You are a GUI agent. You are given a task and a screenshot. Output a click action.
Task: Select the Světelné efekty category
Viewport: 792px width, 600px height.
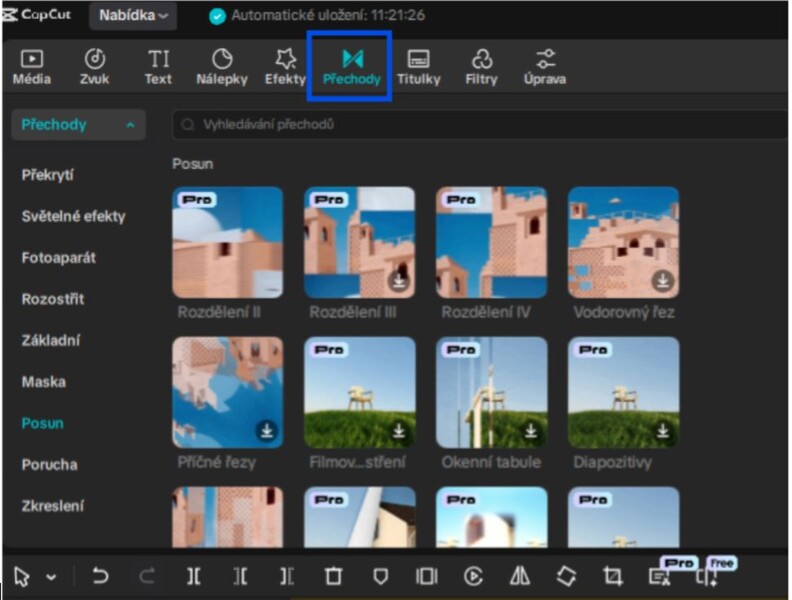click(73, 216)
